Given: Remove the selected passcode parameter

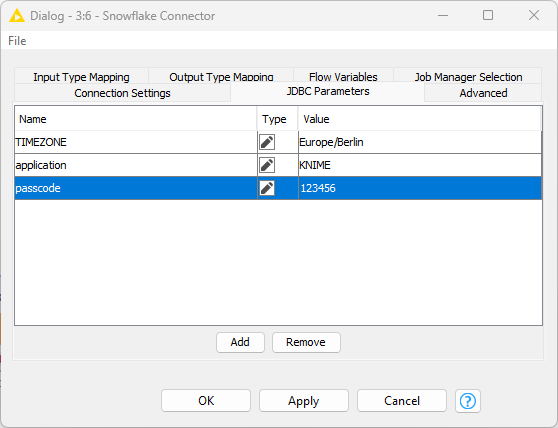Looking at the screenshot, I should (x=306, y=342).
